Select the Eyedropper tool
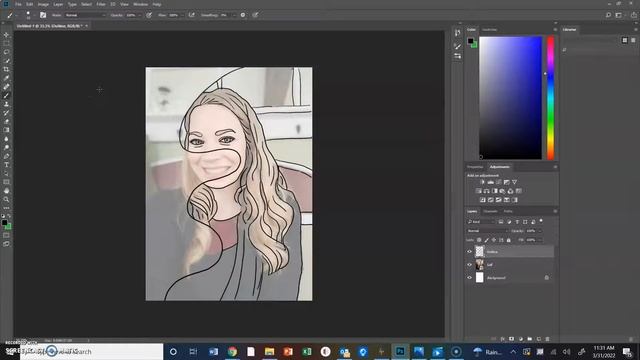 click(6, 78)
